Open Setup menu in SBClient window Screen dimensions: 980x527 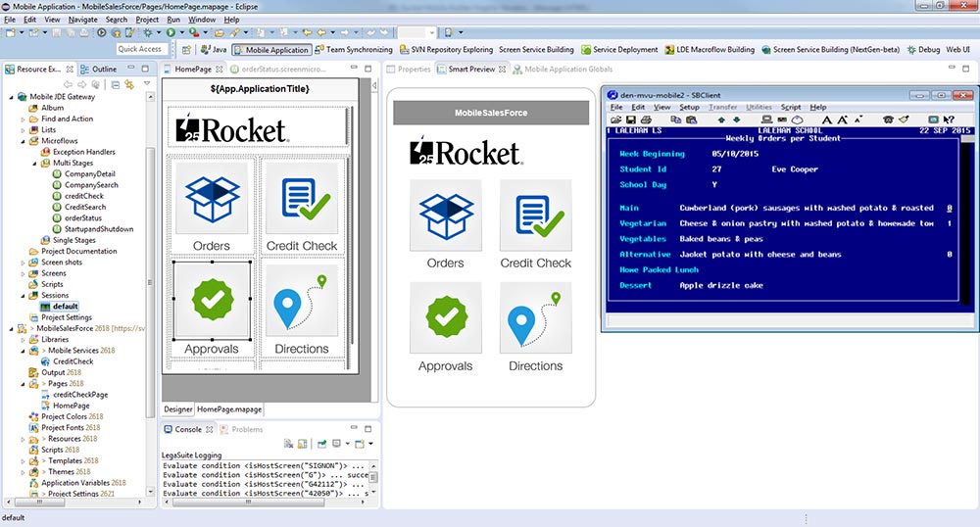[x=689, y=107]
